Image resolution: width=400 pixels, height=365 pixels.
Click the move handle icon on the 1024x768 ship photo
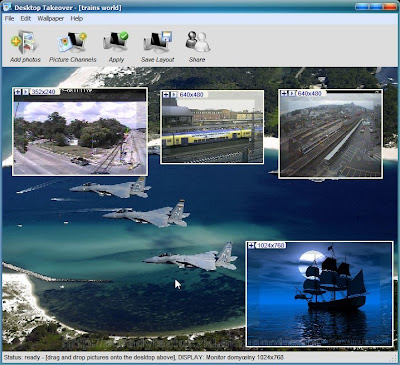click(251, 245)
